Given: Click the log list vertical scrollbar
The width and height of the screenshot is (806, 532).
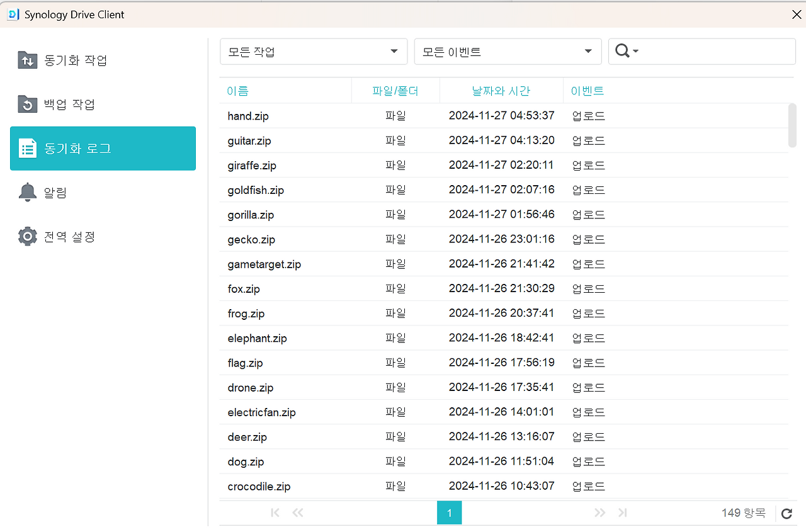Looking at the screenshot, I should tap(792, 125).
